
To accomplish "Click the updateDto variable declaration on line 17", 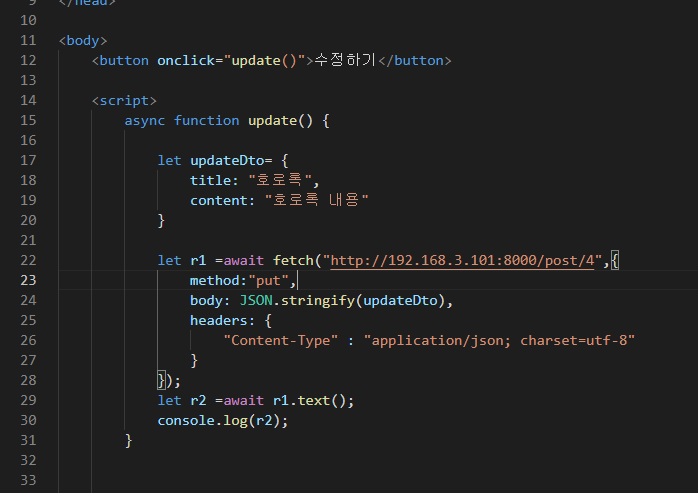I will 227,160.
